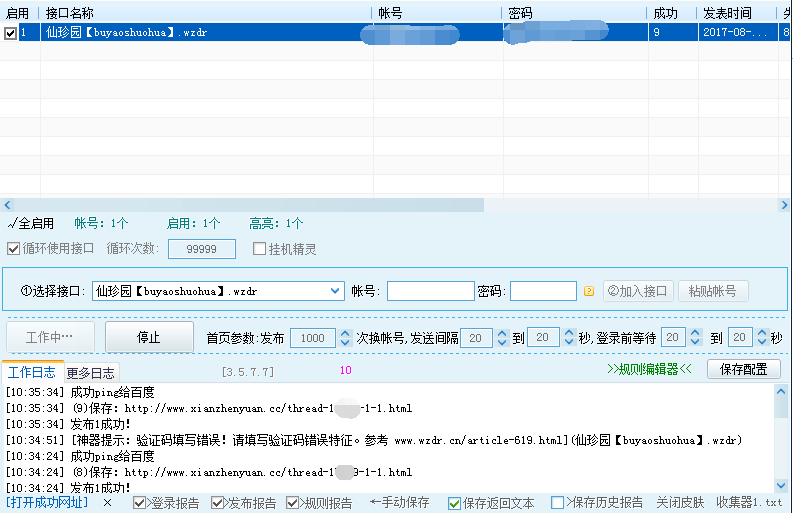Toggle 保存返回文本 checkbox
This screenshot has width=793, height=513.
click(x=454, y=503)
